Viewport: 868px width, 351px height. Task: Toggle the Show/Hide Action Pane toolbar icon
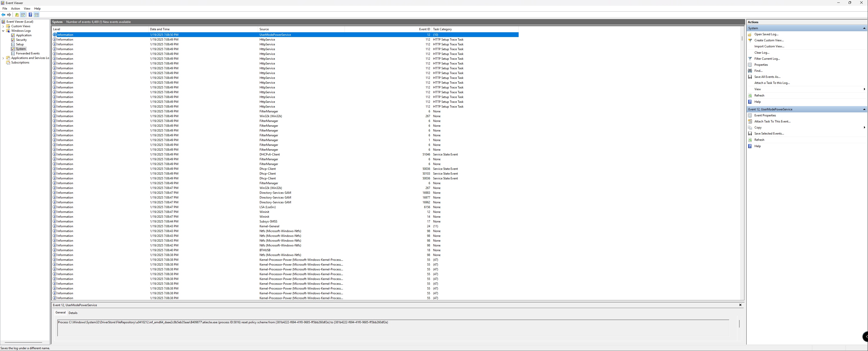36,15
